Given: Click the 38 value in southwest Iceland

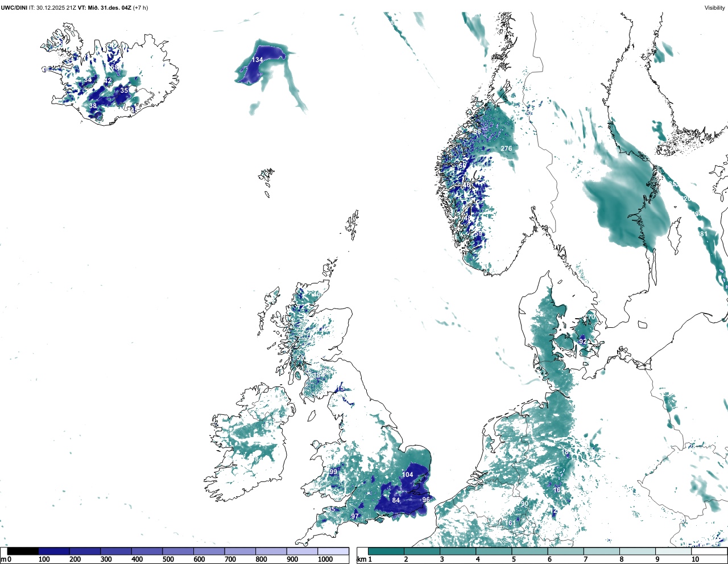Looking at the screenshot, I should coord(93,106).
